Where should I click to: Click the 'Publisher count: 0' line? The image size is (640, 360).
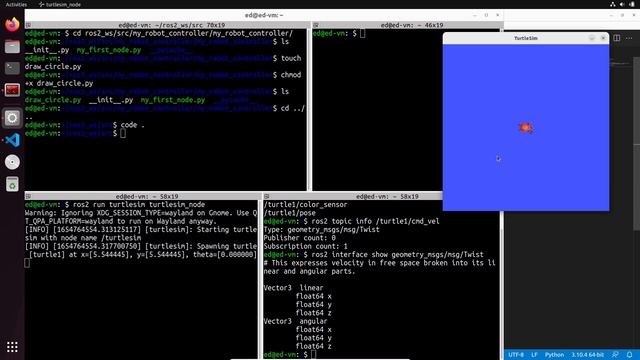(300, 238)
